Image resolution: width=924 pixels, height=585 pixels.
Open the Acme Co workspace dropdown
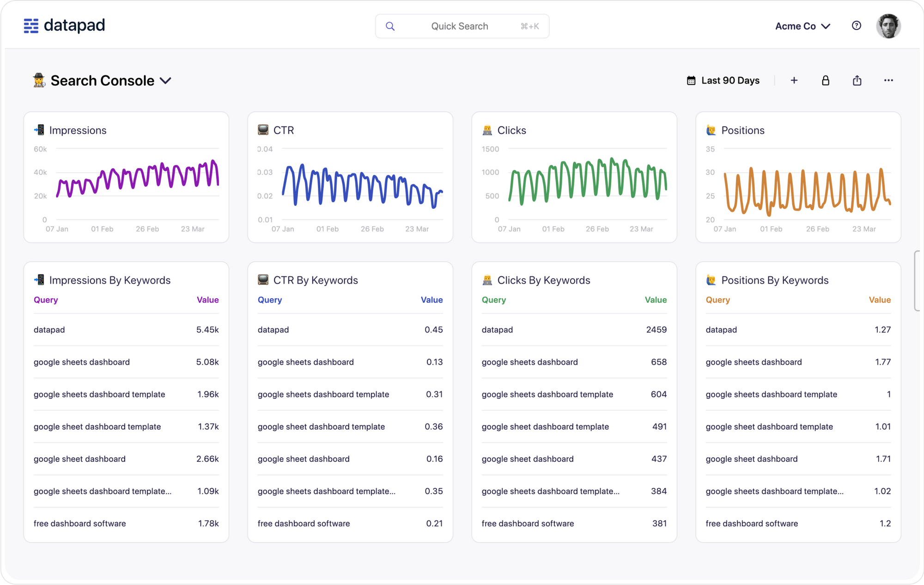pyautogui.click(x=803, y=26)
